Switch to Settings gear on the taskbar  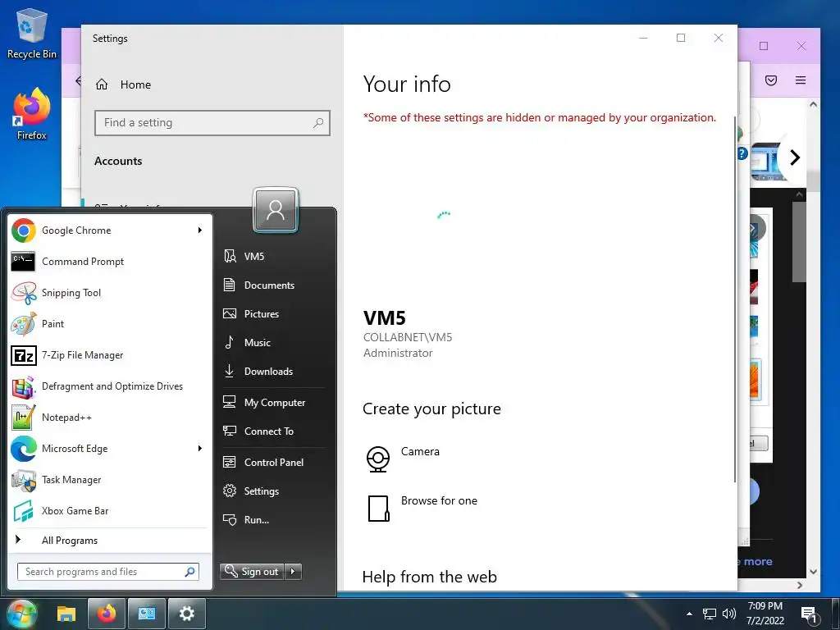[186, 614]
